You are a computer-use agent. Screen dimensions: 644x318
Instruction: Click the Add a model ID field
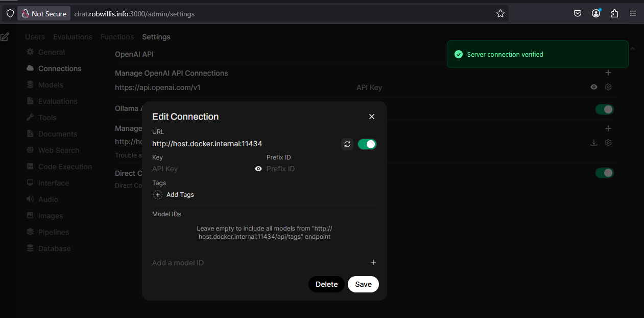coord(259,263)
